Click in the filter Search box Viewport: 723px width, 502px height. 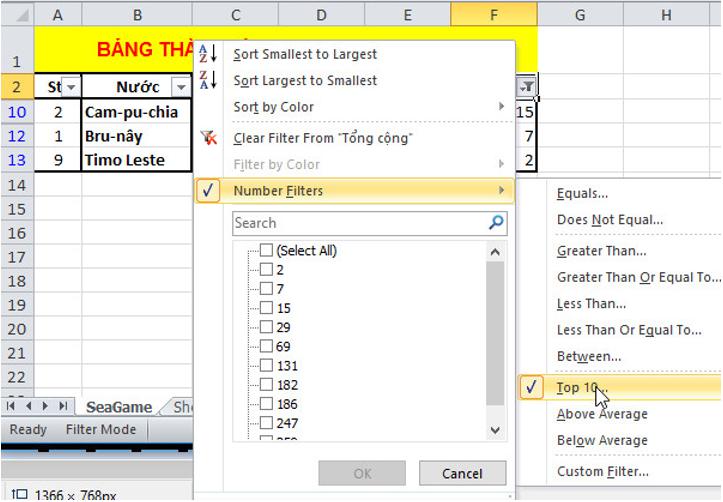(x=358, y=223)
